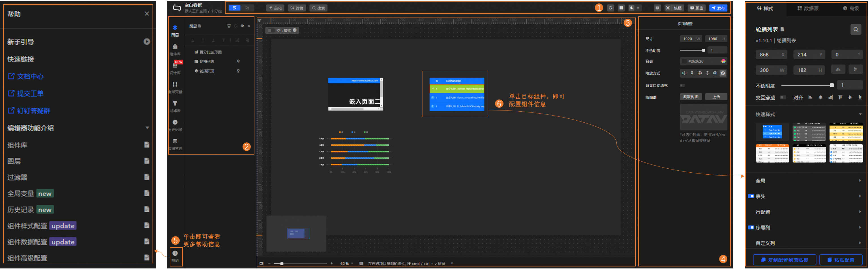Expand the 全局 settings section

tap(860, 181)
